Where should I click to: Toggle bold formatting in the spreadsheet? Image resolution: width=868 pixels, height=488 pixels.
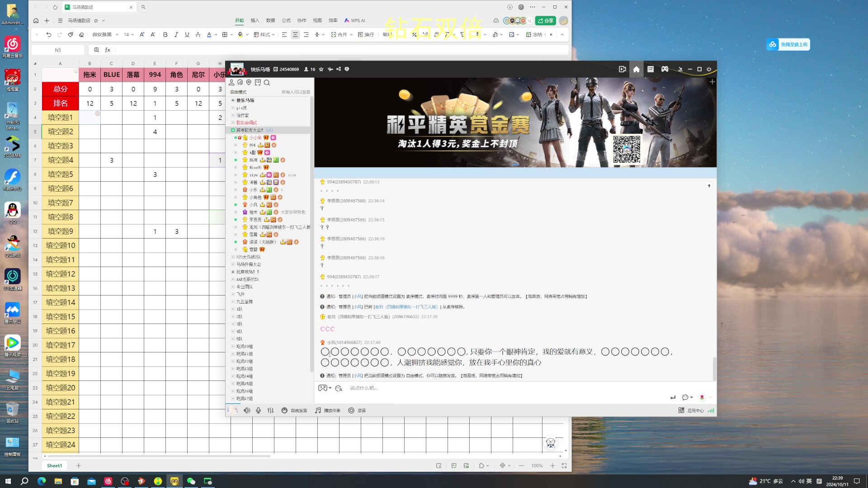point(165,35)
